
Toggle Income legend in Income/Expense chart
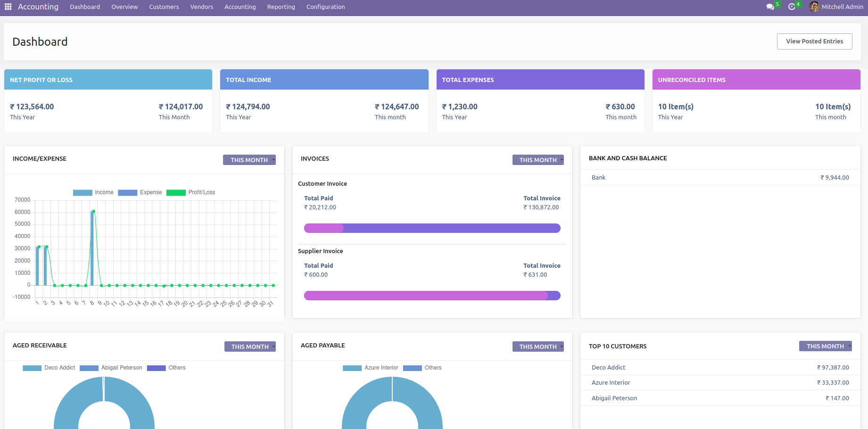point(93,192)
